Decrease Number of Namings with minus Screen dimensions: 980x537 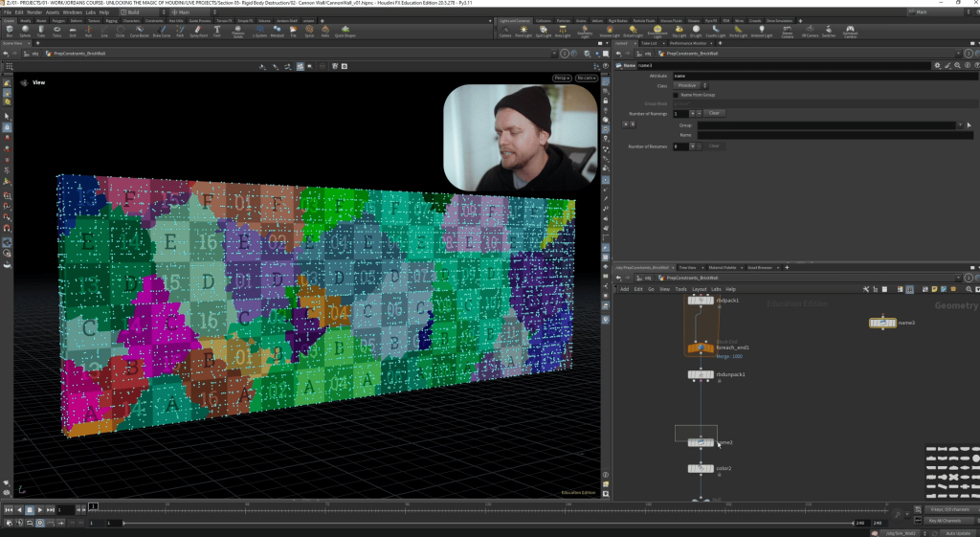(x=700, y=113)
